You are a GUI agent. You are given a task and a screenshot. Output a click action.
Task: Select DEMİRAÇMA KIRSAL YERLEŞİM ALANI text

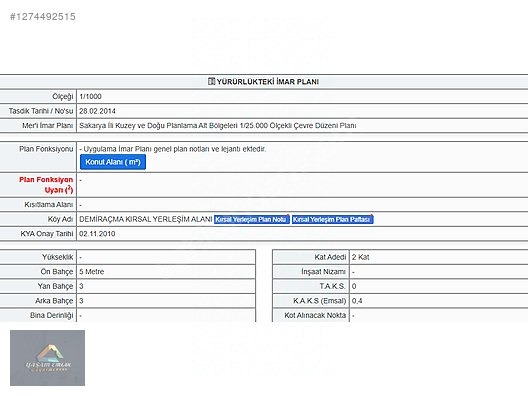pos(145,220)
